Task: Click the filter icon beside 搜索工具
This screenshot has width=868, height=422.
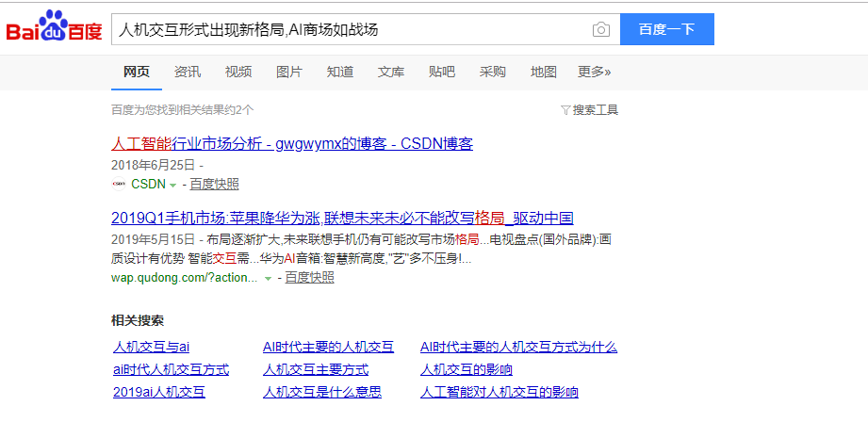Action: (565, 110)
